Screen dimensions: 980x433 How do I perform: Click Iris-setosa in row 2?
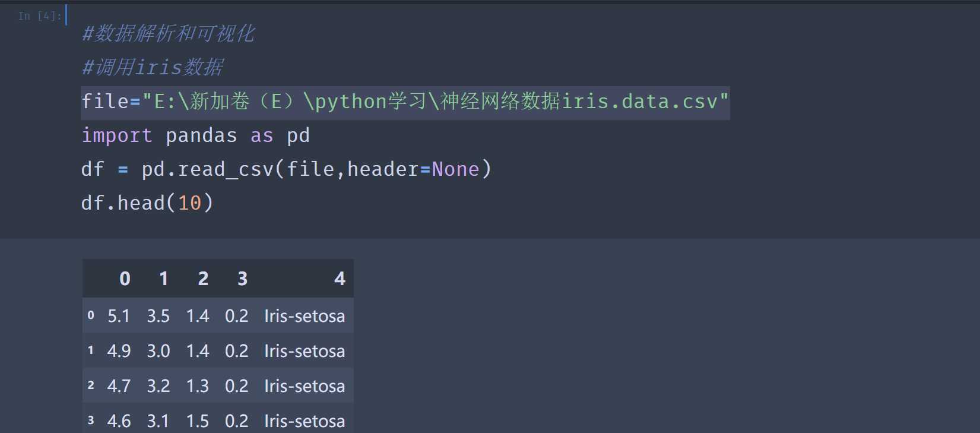click(x=305, y=386)
